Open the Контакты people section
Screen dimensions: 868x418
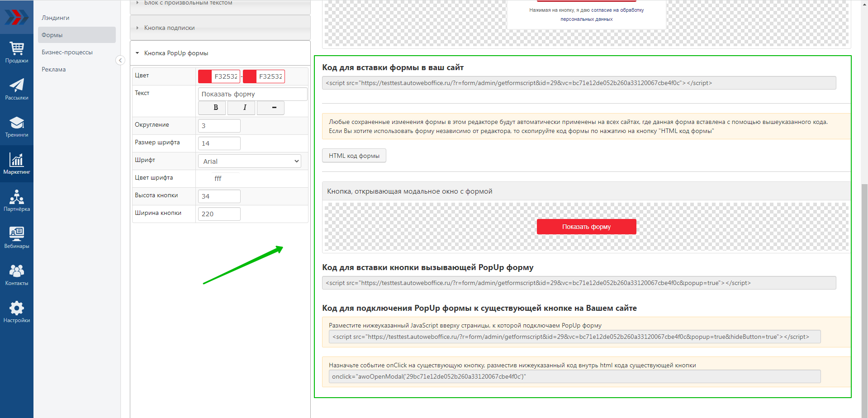pos(17,275)
